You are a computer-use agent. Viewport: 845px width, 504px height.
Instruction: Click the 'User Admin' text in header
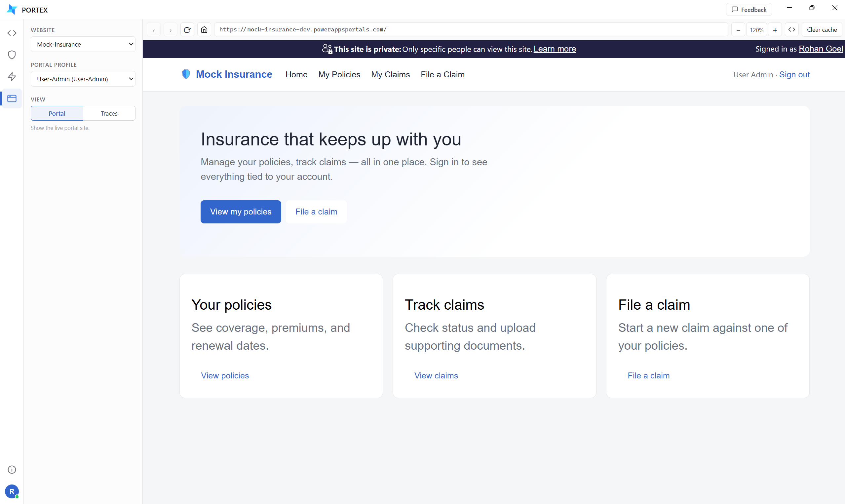tap(753, 75)
